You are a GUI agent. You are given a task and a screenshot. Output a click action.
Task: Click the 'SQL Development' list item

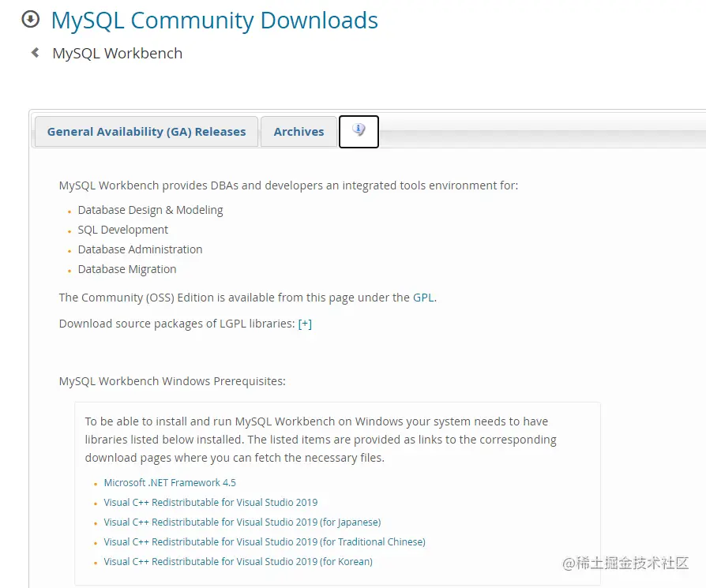[123, 230]
